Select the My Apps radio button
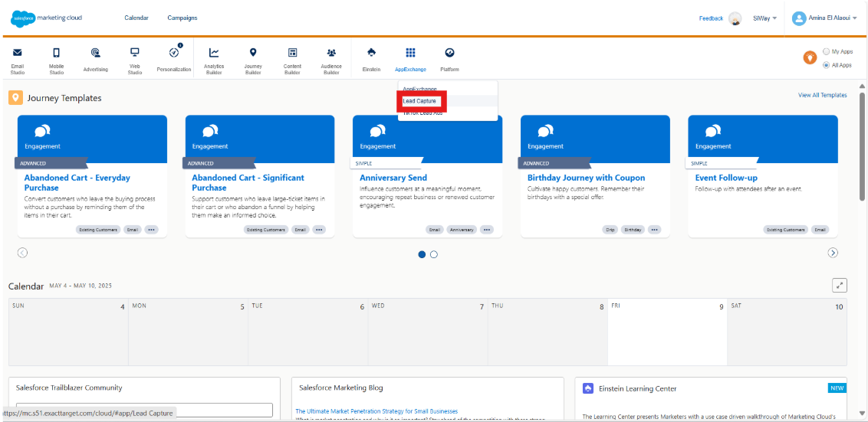The width and height of the screenshot is (868, 422). click(x=827, y=51)
